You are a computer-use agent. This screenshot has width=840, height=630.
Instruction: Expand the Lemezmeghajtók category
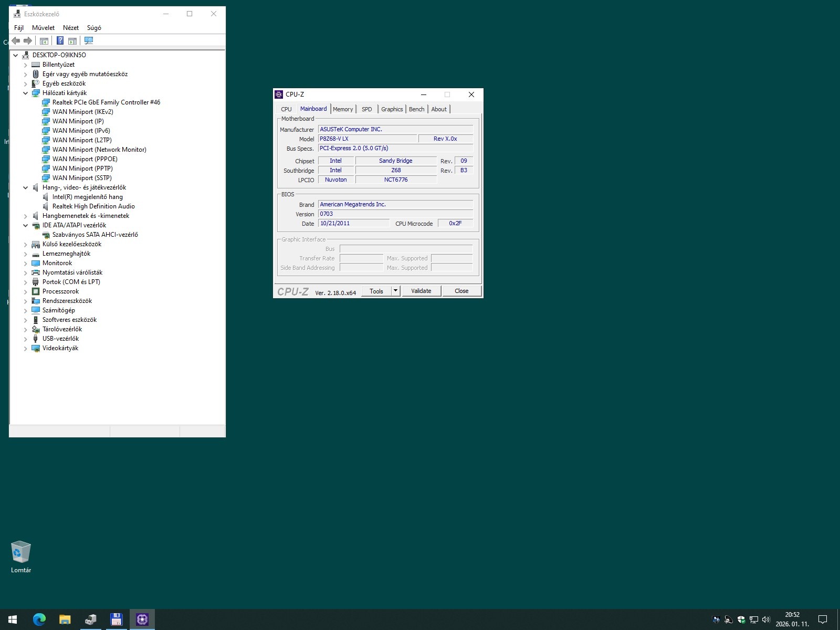pos(25,254)
